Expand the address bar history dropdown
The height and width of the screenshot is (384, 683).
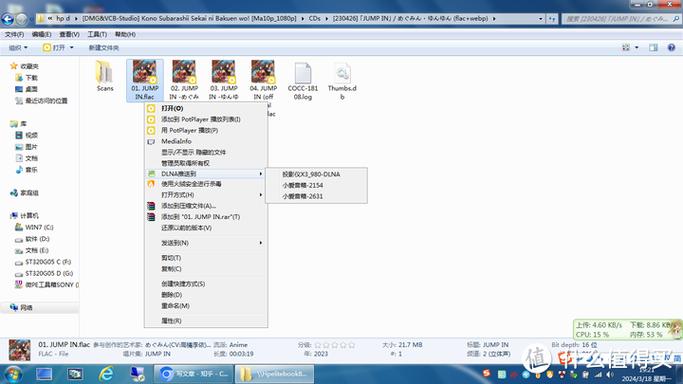[x=541, y=19]
